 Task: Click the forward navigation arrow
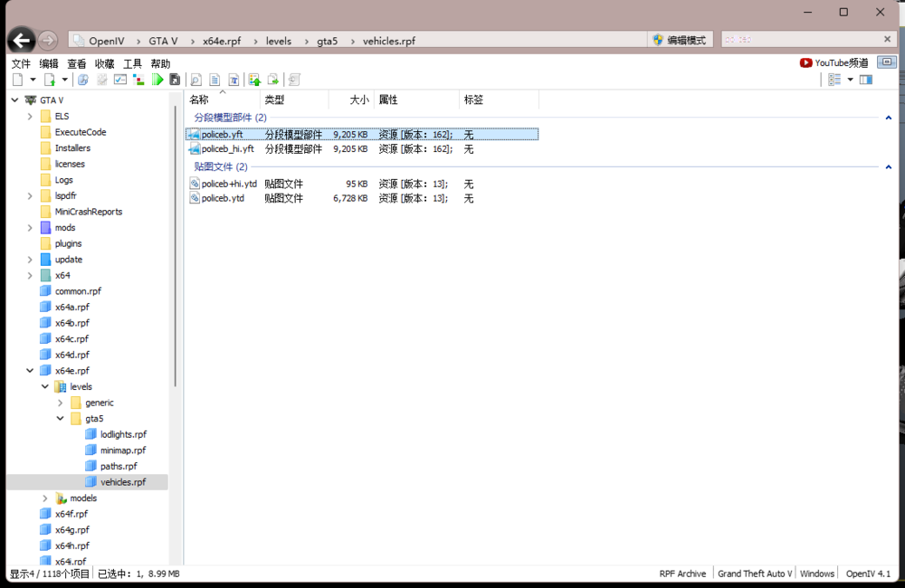(48, 40)
